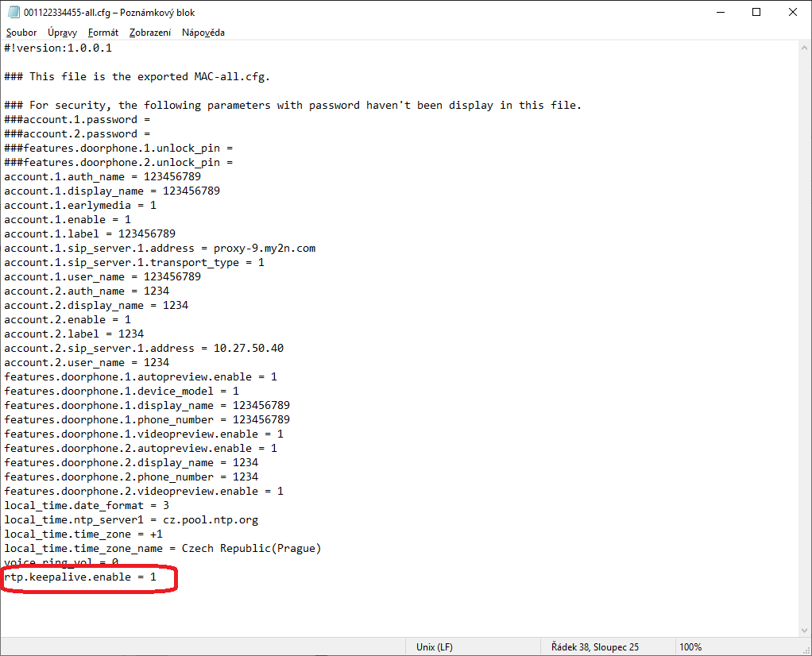Click the Unix (LF) status bar field

434,647
